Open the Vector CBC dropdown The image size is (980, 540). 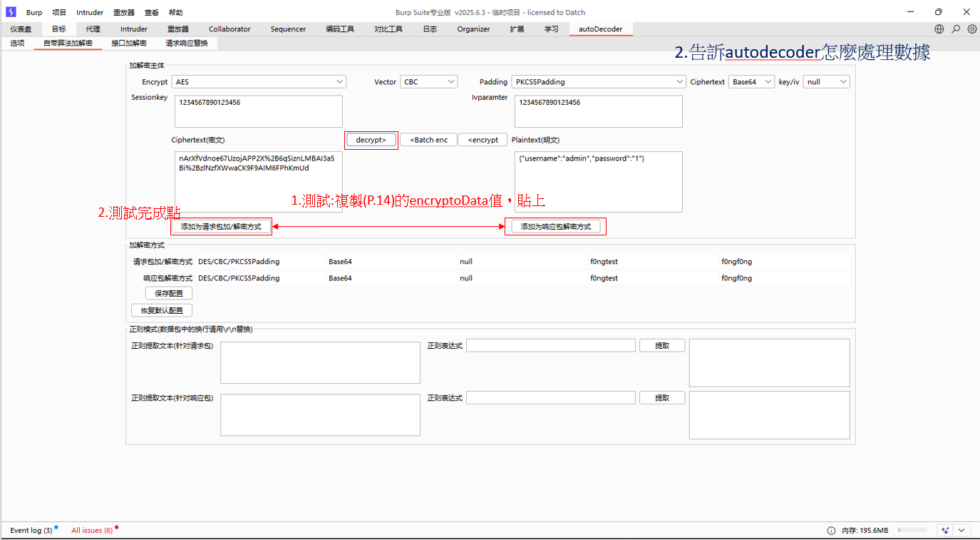coord(428,82)
